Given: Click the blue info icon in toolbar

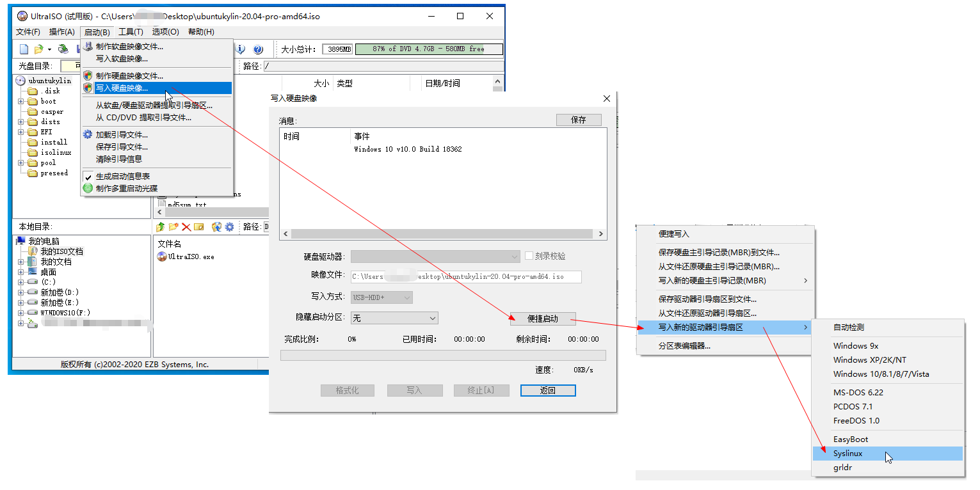Looking at the screenshot, I should [241, 49].
